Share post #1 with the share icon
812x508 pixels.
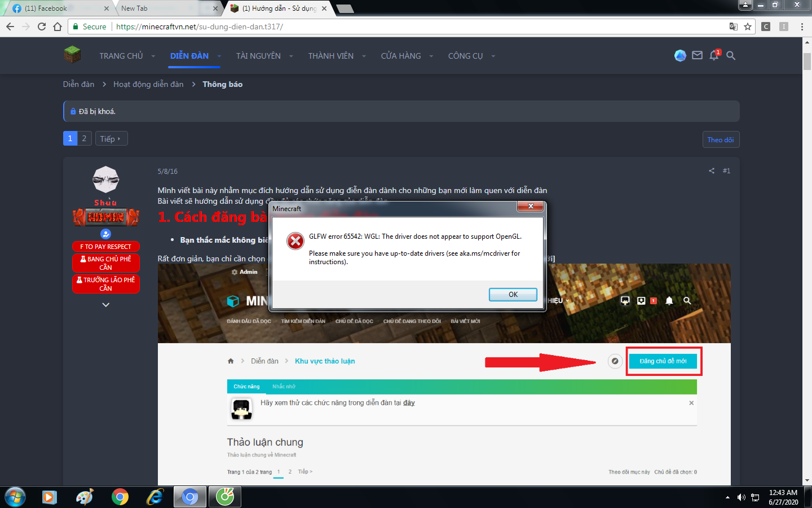(712, 170)
